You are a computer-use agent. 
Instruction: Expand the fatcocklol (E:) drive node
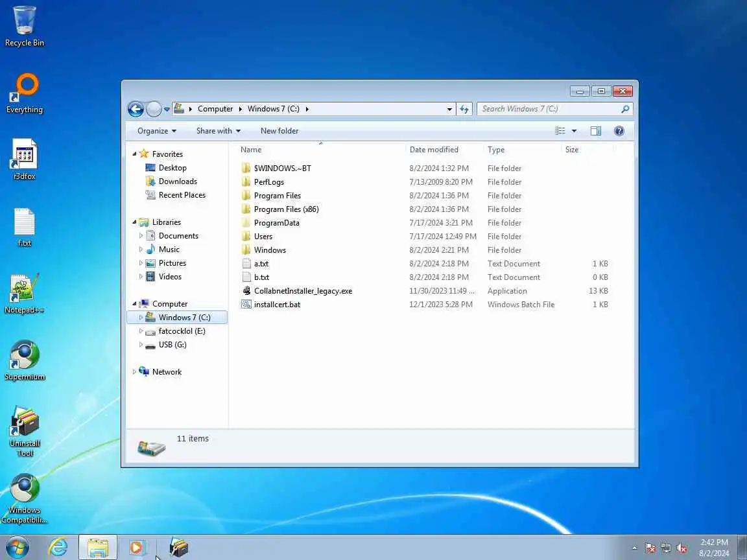pos(141,331)
